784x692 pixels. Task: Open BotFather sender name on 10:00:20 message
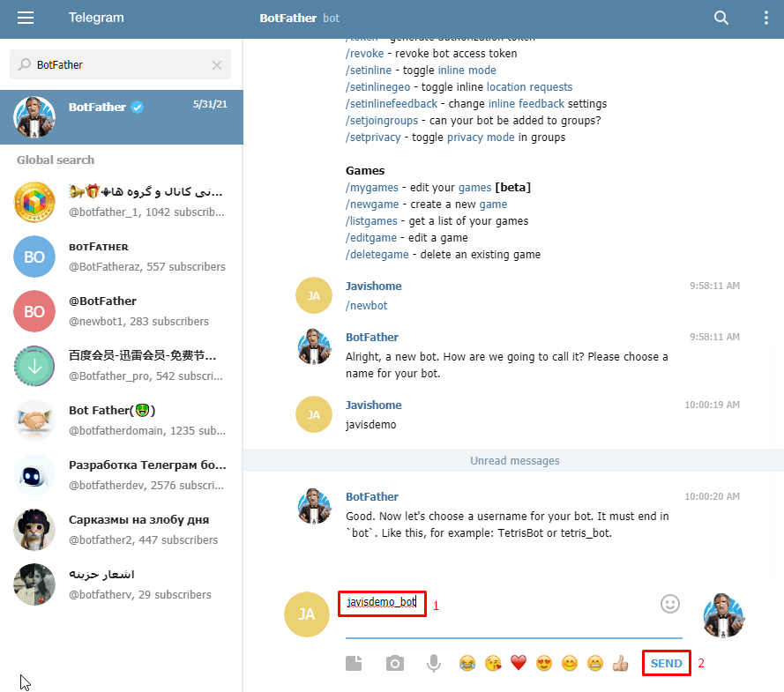pyautogui.click(x=372, y=497)
